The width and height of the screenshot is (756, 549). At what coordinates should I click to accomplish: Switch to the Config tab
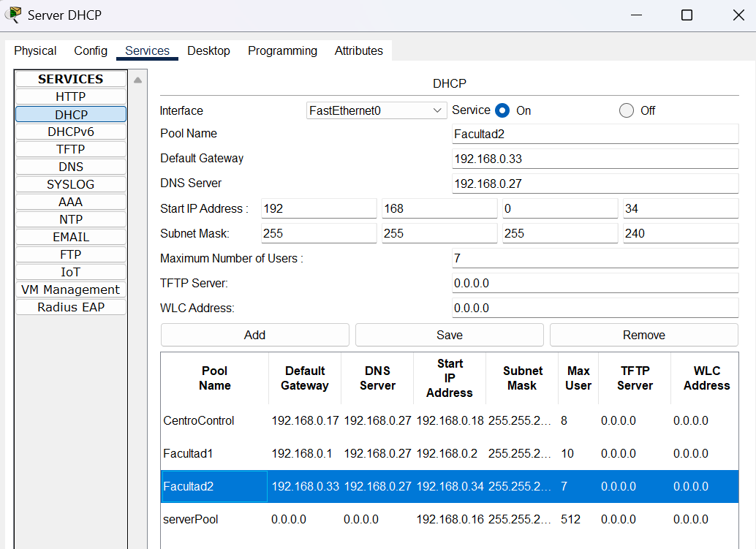91,50
